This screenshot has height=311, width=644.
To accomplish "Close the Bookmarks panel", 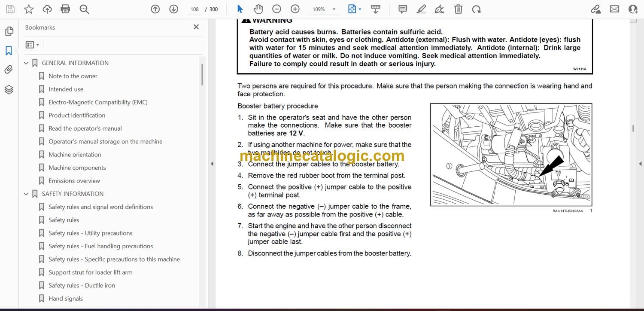I will click(x=196, y=27).
